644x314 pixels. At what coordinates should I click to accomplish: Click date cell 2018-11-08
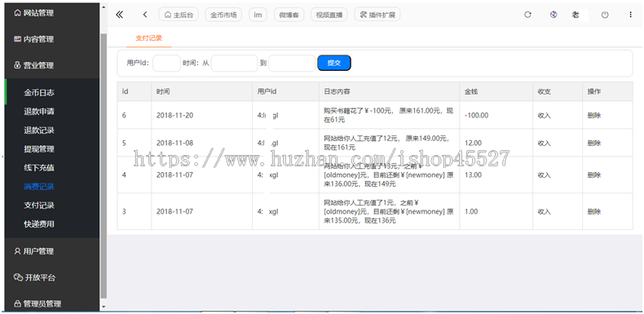174,143
